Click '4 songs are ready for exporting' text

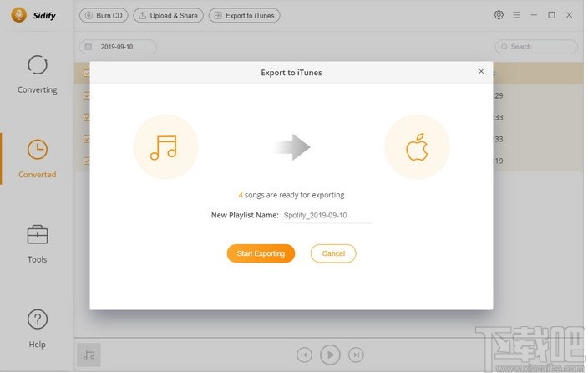291,195
